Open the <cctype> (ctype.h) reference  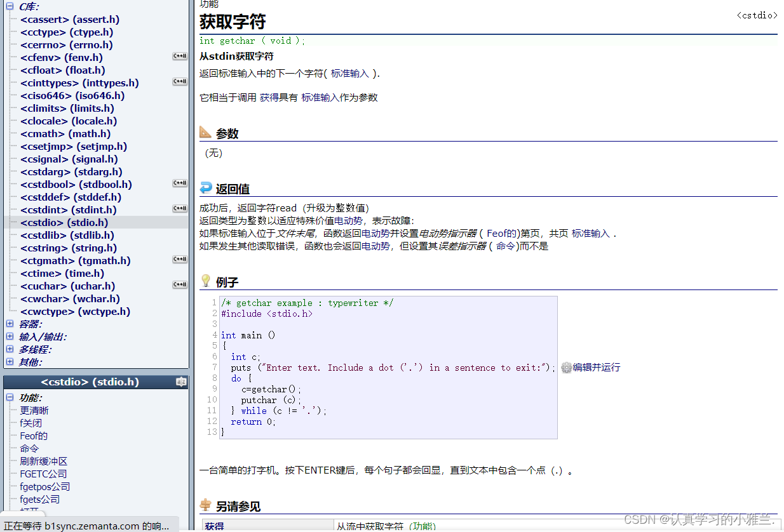tap(67, 32)
